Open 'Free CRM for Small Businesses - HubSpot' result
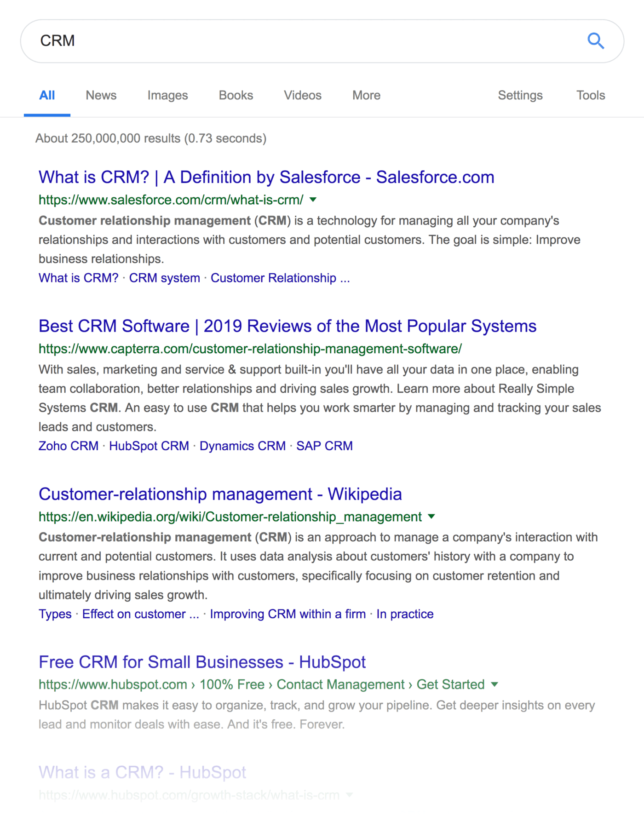Viewport: 644px width, 821px height. (x=202, y=662)
